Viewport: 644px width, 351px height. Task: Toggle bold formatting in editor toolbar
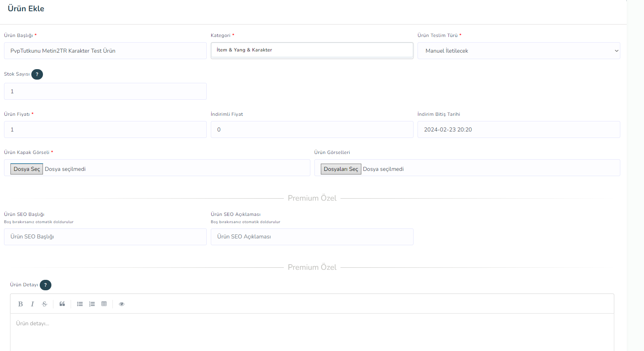tap(20, 304)
